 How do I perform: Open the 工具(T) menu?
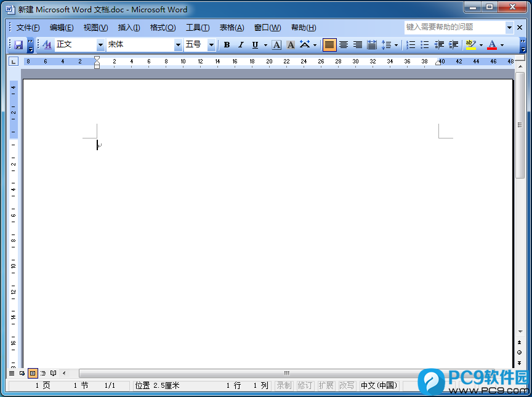click(198, 28)
